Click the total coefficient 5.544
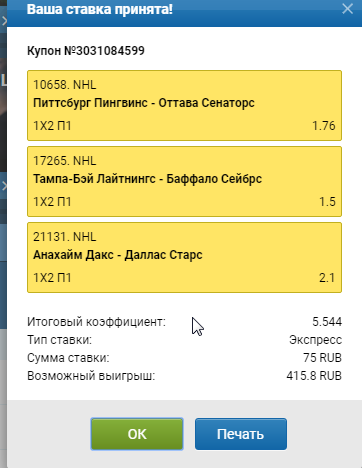This screenshot has width=362, height=468. [327, 322]
